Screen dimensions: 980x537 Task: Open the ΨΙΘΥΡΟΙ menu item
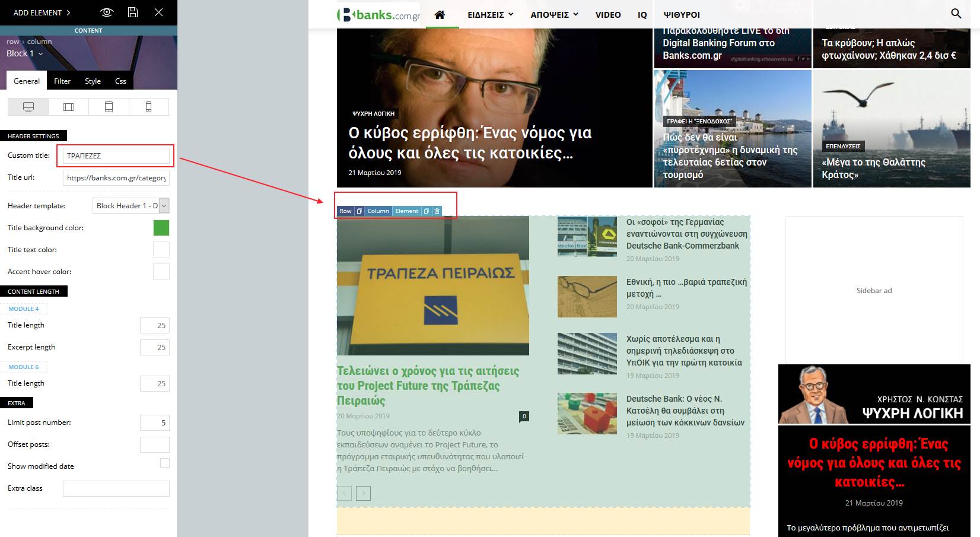682,15
